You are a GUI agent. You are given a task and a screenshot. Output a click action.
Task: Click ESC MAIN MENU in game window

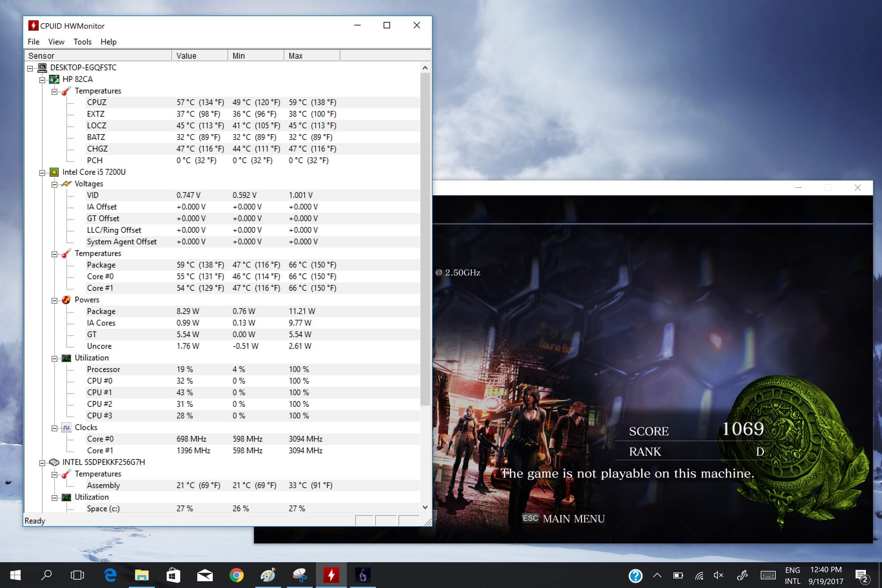tap(563, 519)
